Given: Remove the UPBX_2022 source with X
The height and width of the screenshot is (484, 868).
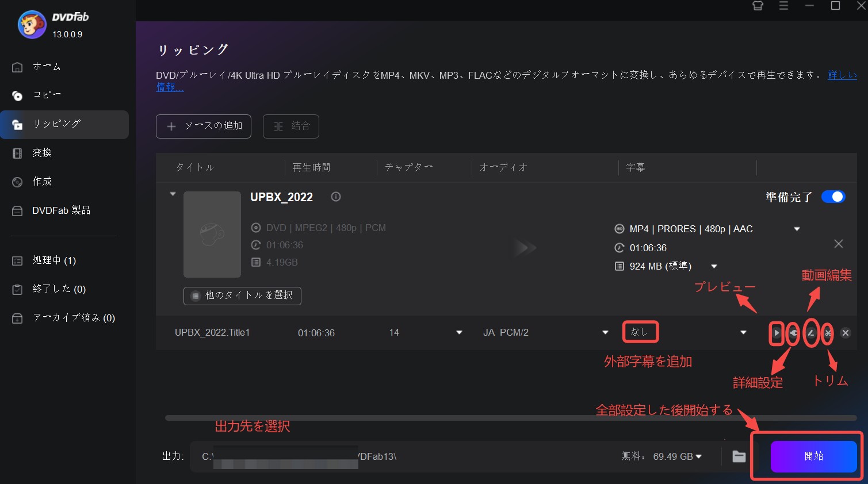Looking at the screenshot, I should click(x=839, y=244).
